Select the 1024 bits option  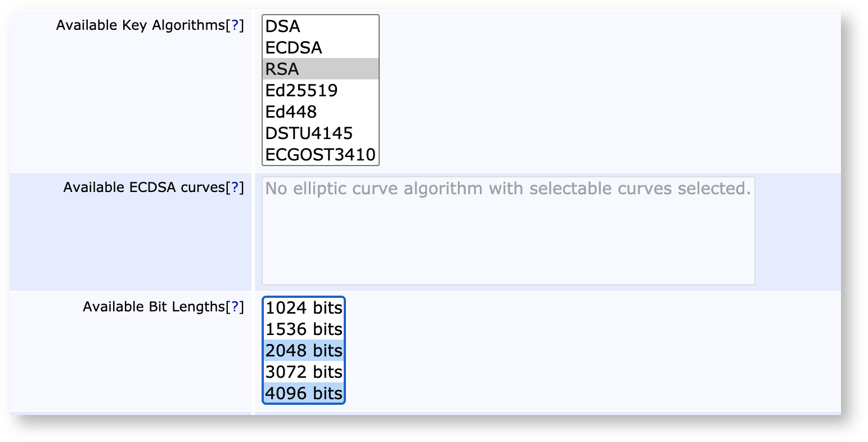point(304,308)
